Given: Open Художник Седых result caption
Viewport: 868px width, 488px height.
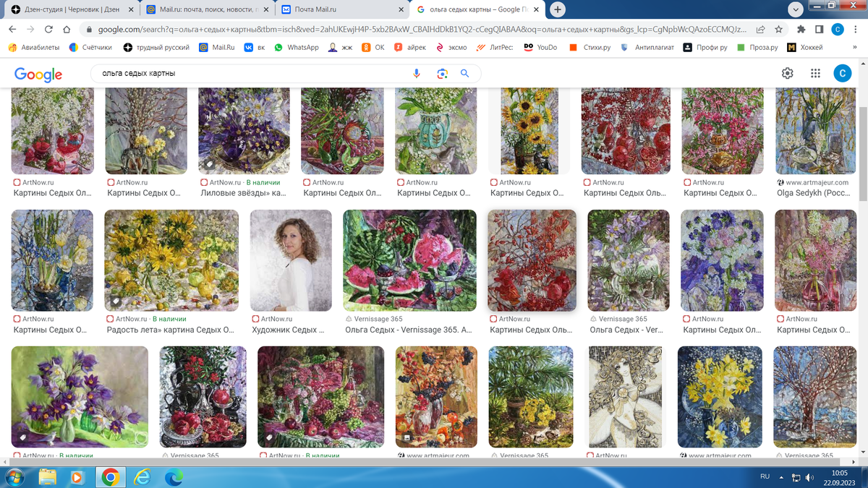Looking at the screenshot, I should (x=288, y=330).
